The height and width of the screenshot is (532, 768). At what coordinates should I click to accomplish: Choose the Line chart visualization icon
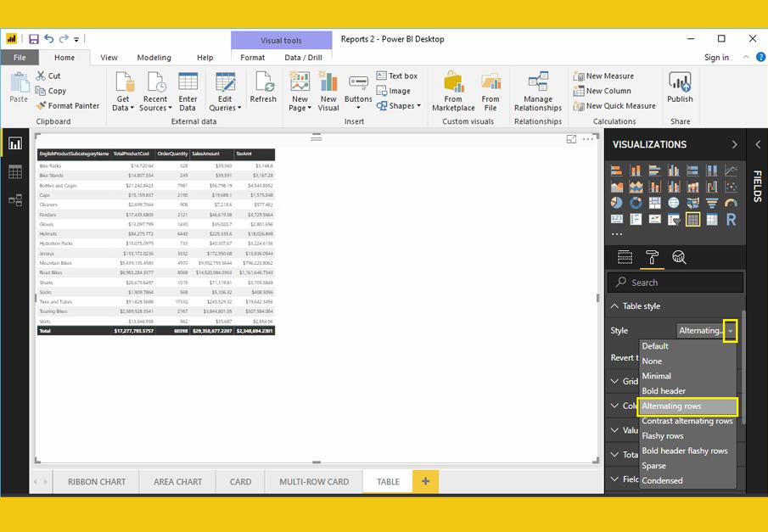(731, 171)
